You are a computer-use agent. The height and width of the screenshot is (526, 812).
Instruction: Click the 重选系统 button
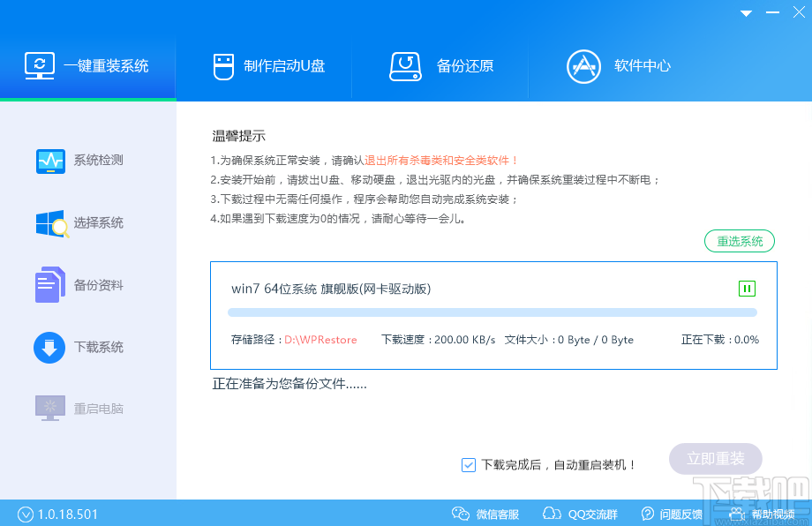[739, 240]
